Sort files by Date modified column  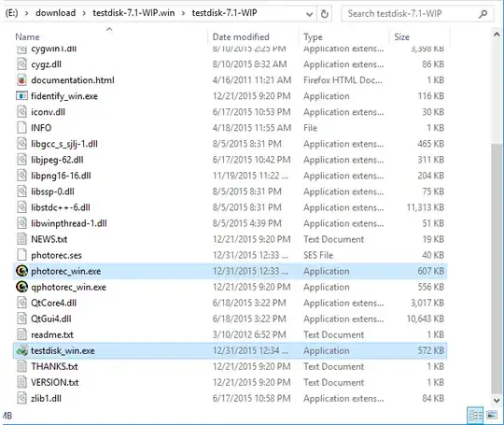[x=253, y=36]
